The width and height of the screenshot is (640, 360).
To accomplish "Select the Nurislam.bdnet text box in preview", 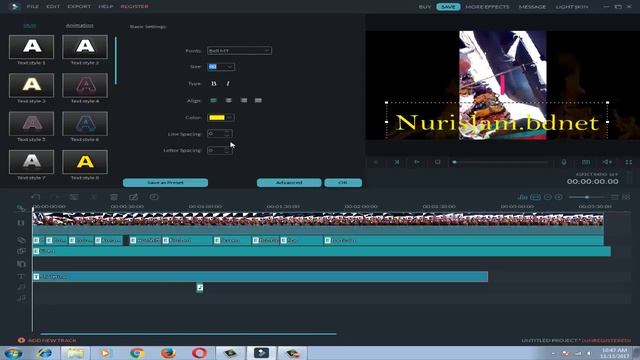I will pos(497,122).
